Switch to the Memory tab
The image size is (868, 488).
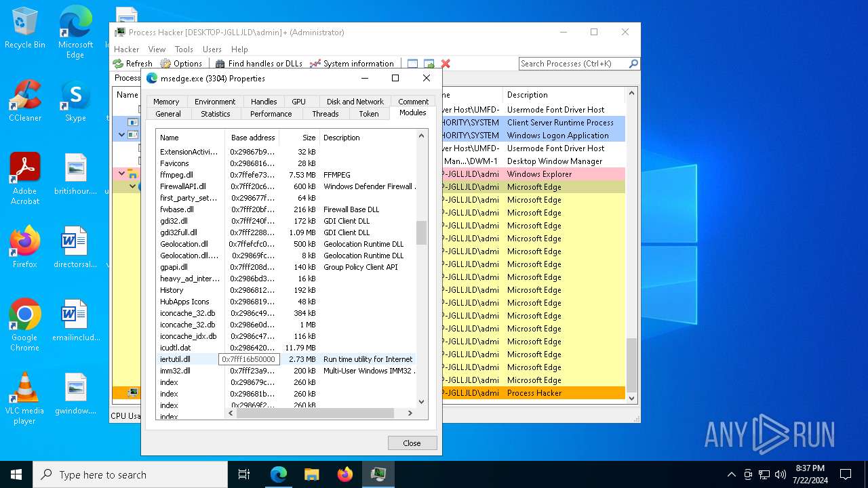166,102
